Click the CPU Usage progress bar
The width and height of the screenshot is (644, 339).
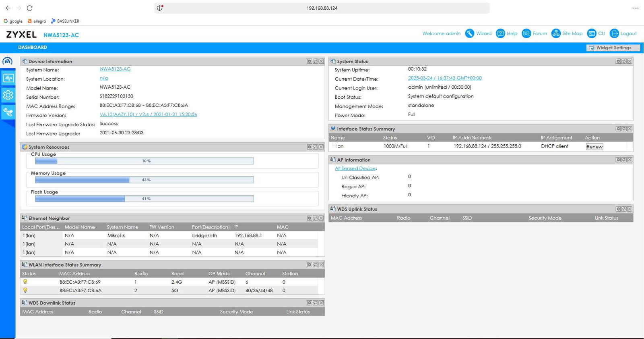coord(144,161)
